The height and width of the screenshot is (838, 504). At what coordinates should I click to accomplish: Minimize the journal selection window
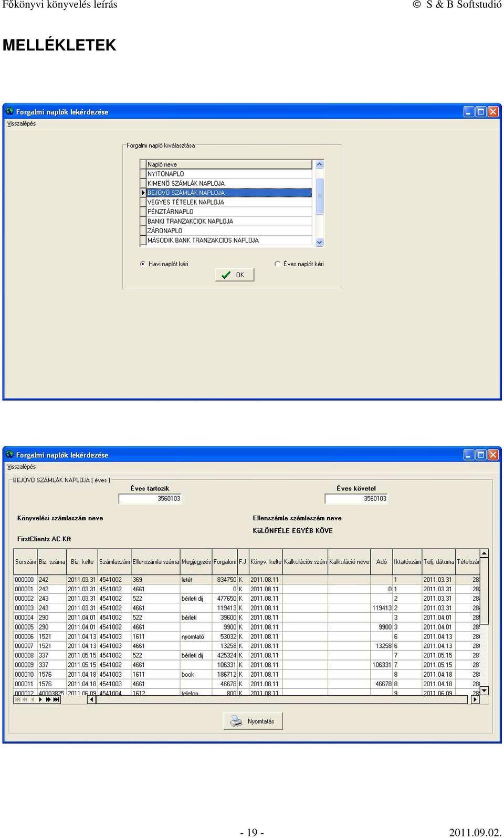469,111
